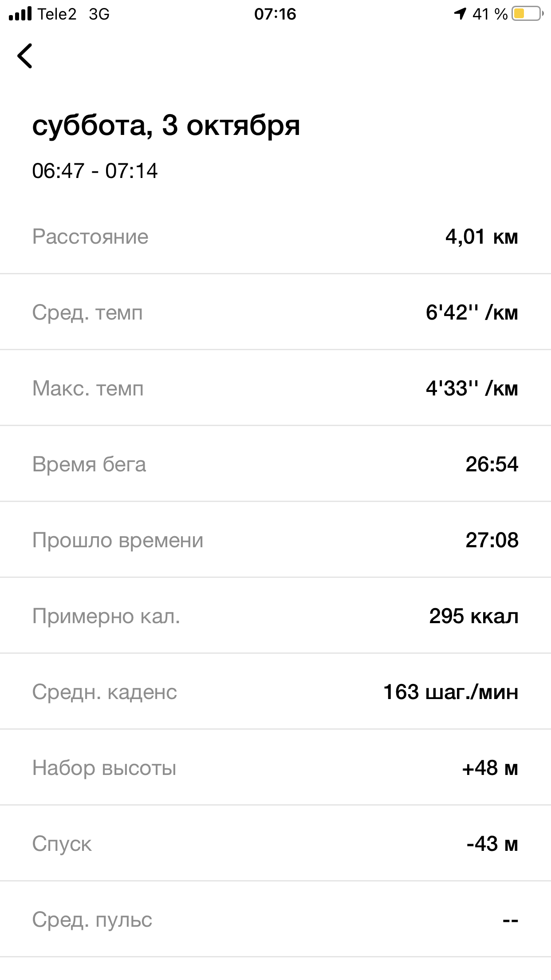Tap the Прошло времени row
Image resolution: width=551 pixels, height=980 pixels.
275,540
